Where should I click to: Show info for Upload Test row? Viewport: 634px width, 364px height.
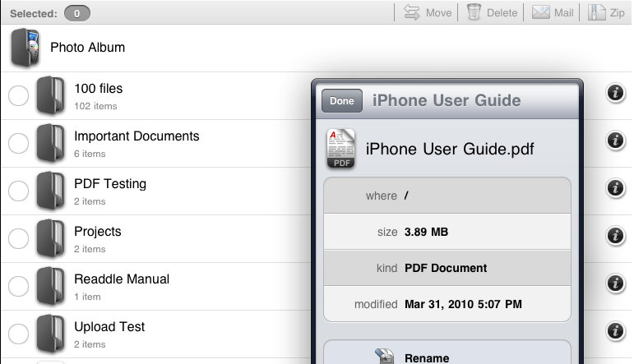[x=615, y=331]
